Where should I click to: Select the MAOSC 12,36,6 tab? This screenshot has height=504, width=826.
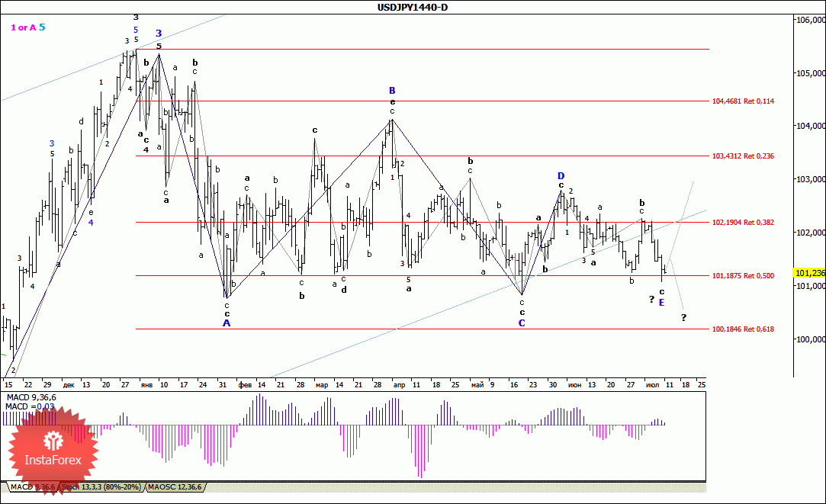click(175, 486)
